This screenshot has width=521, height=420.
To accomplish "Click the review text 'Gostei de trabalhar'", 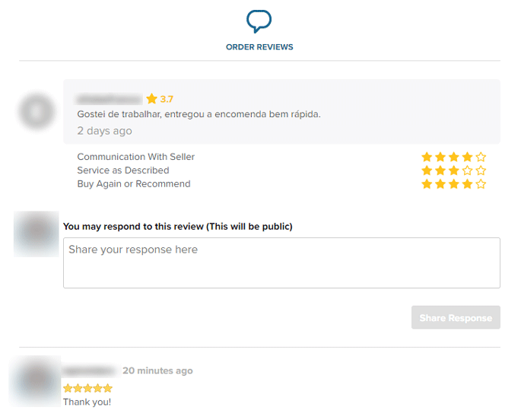I will pyautogui.click(x=199, y=114).
